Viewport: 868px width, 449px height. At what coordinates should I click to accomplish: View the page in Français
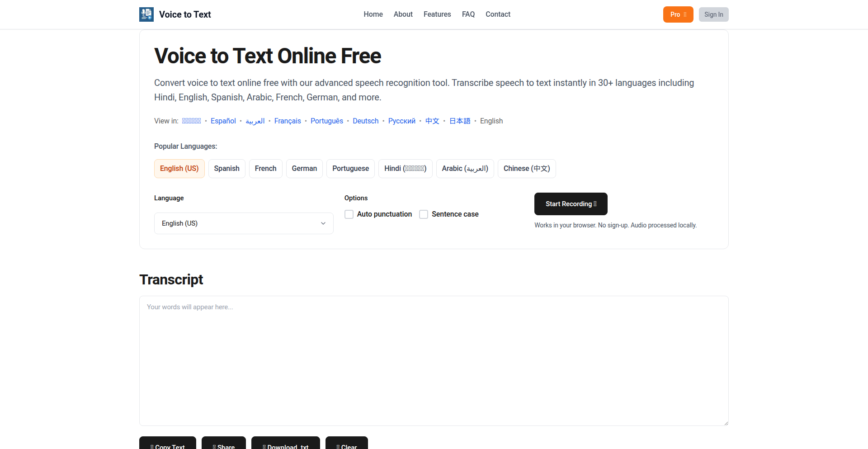pos(288,121)
